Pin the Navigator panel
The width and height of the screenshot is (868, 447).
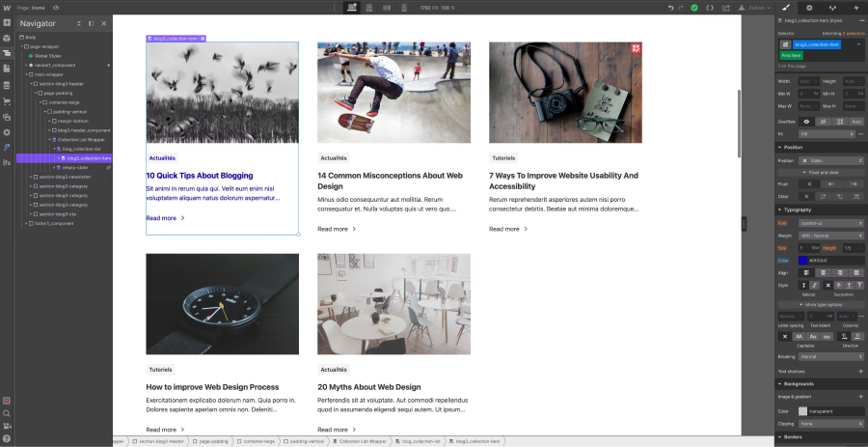click(92, 24)
